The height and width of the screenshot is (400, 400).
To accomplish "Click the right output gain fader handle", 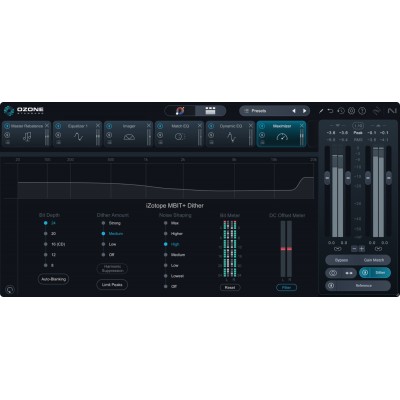I will pyautogui.click(x=389, y=178).
